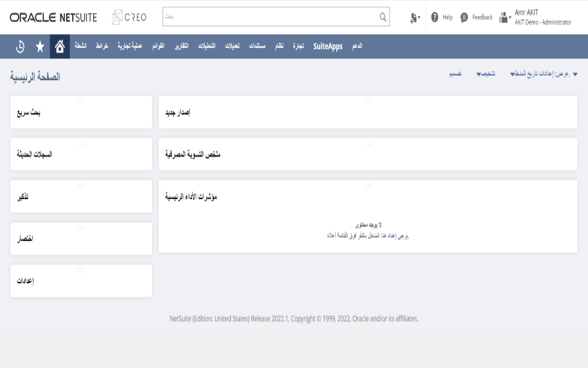
Task: Open the Recent Records clock icon
Action: coord(20,46)
